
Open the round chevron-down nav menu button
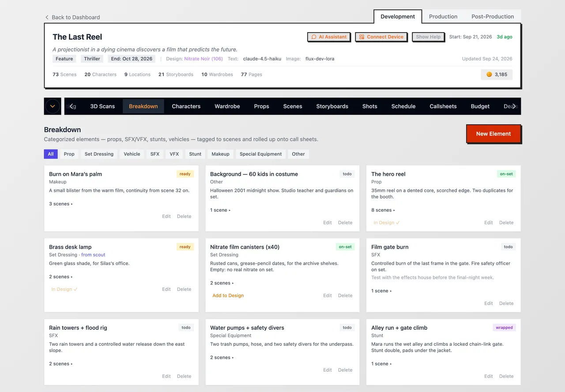(53, 106)
